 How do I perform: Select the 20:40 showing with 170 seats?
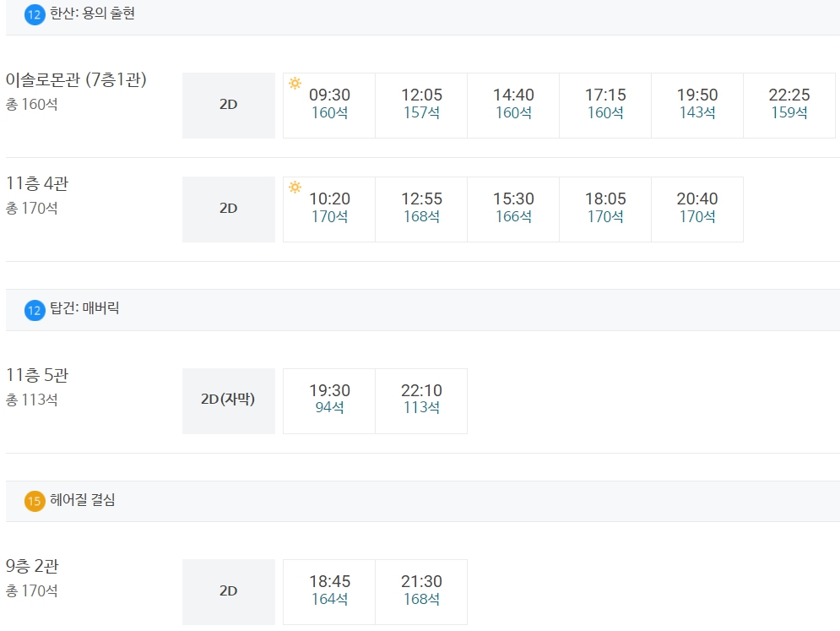697,209
